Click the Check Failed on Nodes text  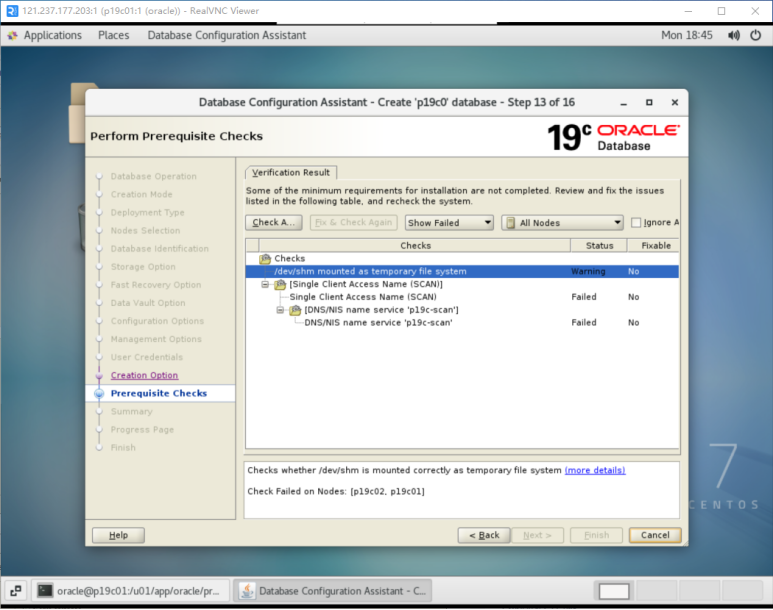coord(336,492)
